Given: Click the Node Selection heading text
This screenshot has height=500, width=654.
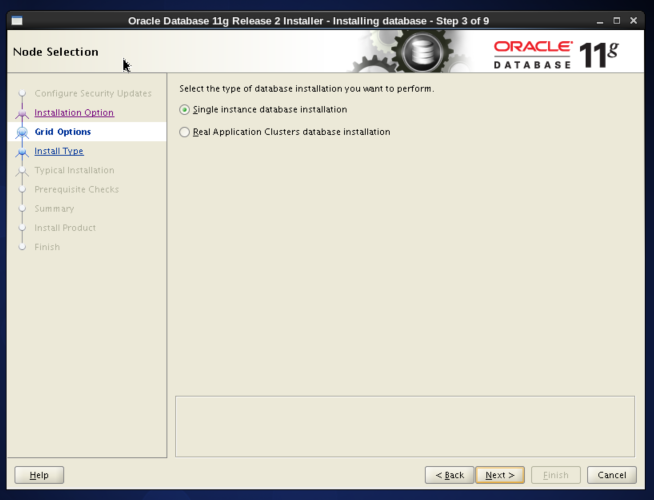Looking at the screenshot, I should pos(56,52).
